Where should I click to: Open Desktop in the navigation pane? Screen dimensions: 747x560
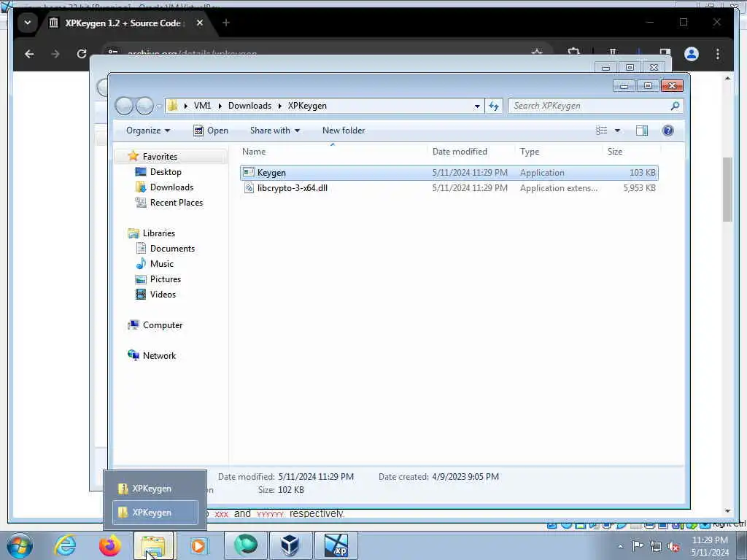pos(166,172)
